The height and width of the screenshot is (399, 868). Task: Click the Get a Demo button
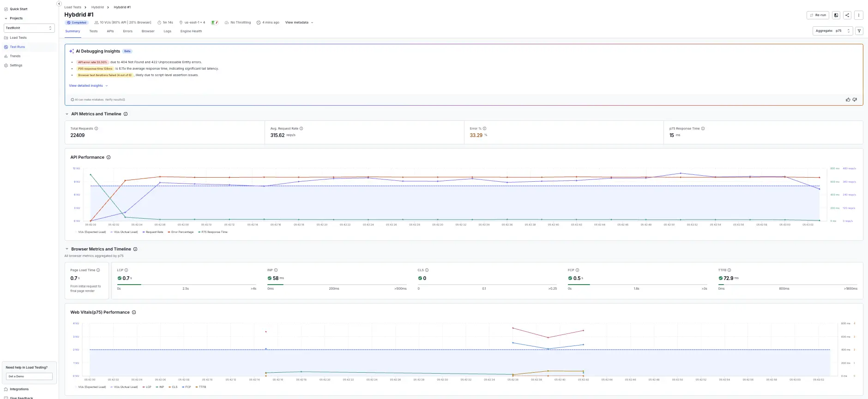click(29, 376)
